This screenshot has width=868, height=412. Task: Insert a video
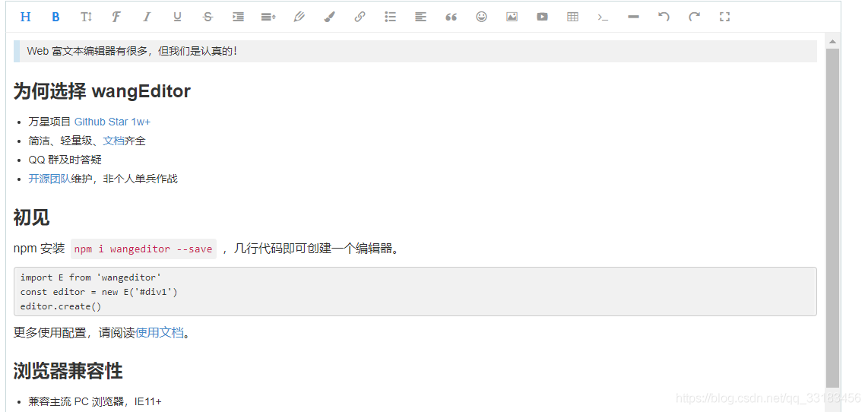point(543,17)
